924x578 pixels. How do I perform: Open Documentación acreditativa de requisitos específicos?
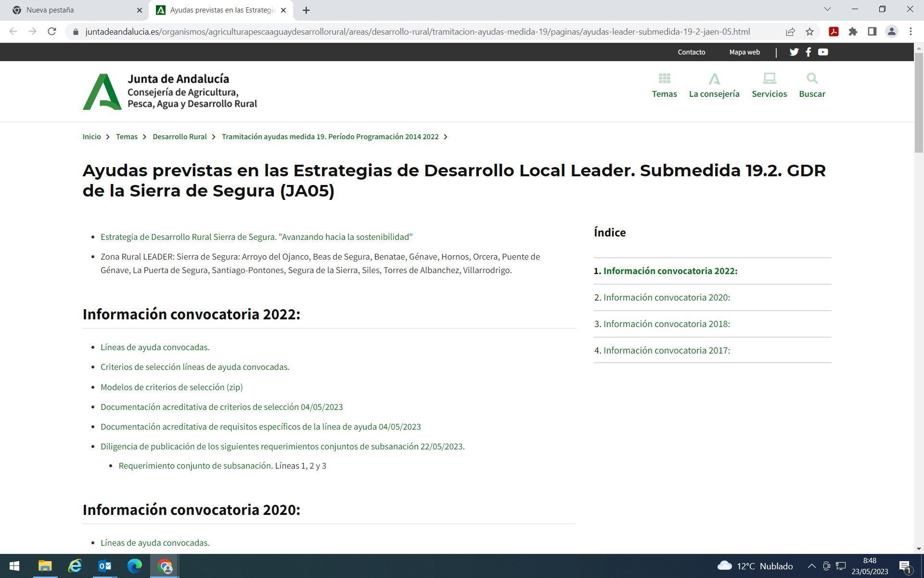tap(261, 427)
